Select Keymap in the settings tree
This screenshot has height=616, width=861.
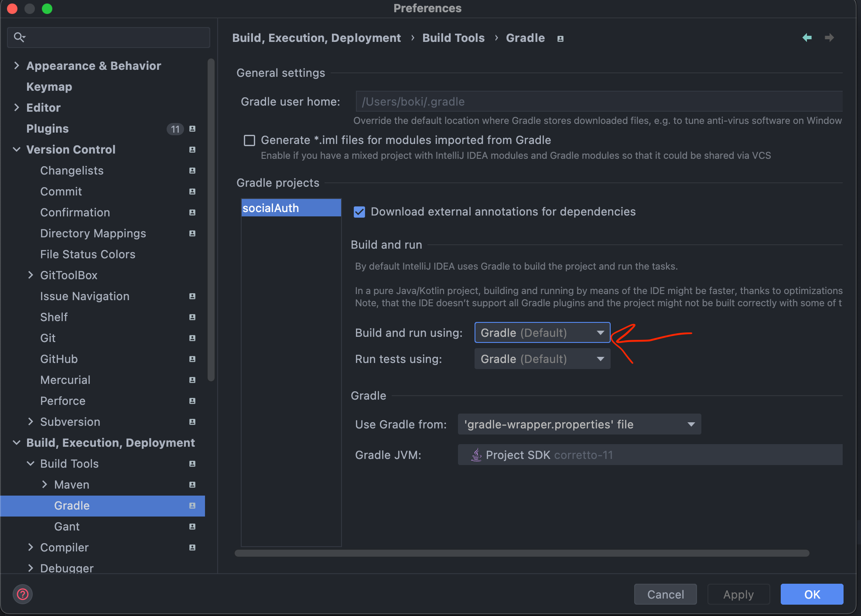pos(49,87)
